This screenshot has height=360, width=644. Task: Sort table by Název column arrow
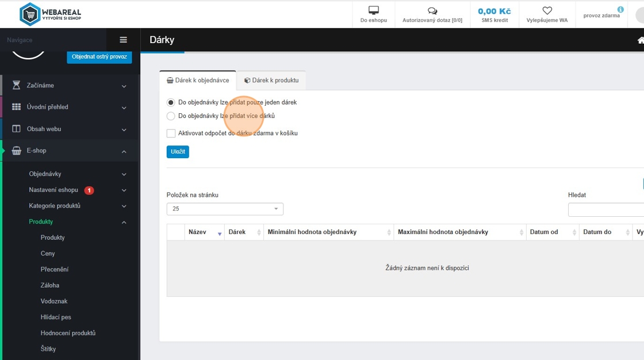pos(219,234)
